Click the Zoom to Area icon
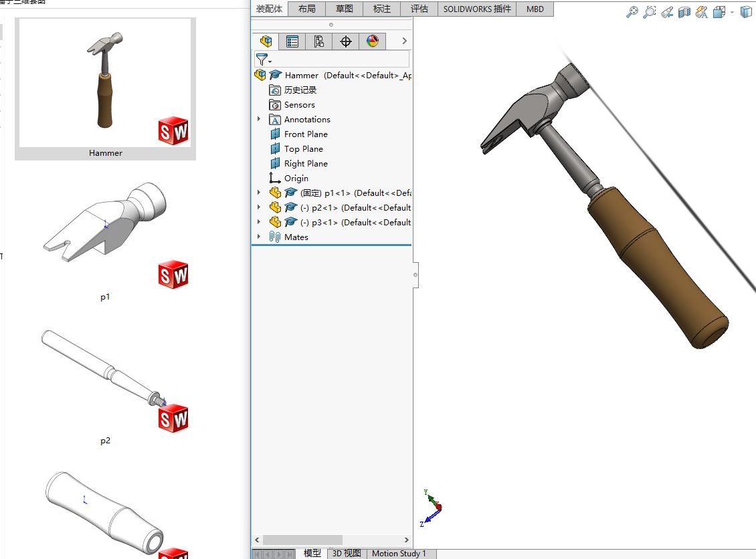 click(649, 12)
